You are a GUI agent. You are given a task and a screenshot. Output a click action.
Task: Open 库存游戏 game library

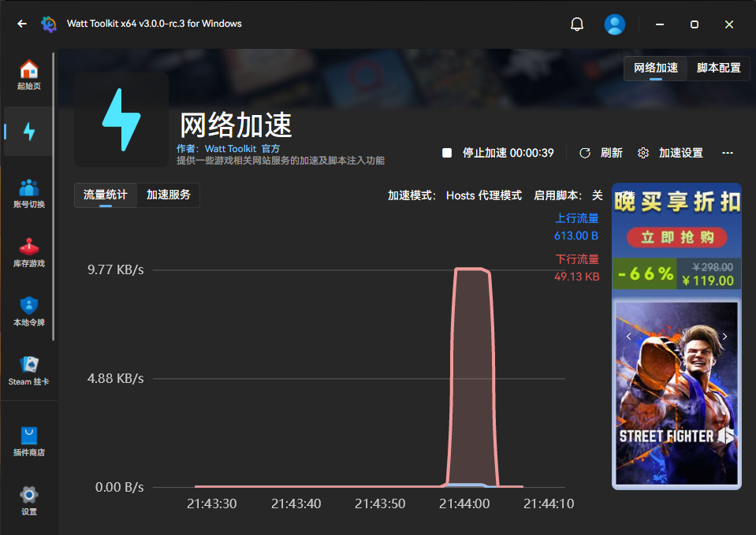pos(29,253)
